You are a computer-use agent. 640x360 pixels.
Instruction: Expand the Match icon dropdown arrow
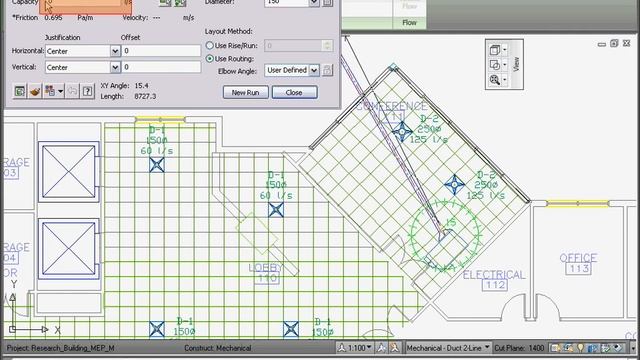[x=60, y=91]
